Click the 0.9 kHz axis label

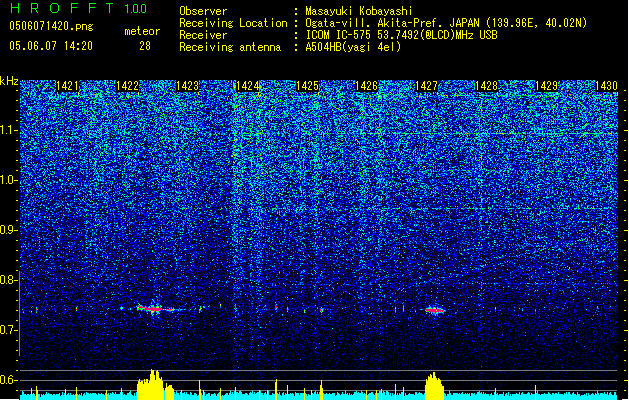[8, 230]
